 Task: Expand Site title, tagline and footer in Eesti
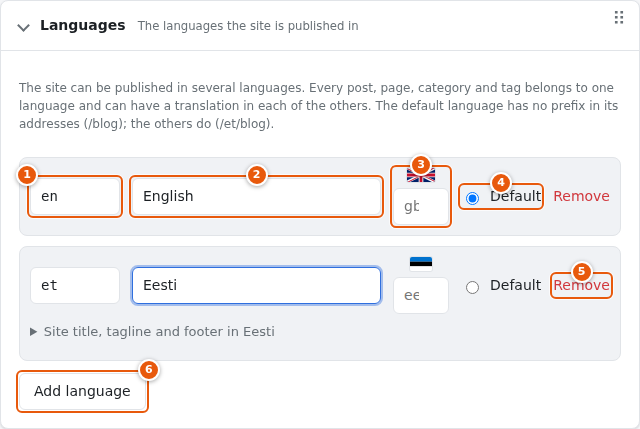point(152,331)
